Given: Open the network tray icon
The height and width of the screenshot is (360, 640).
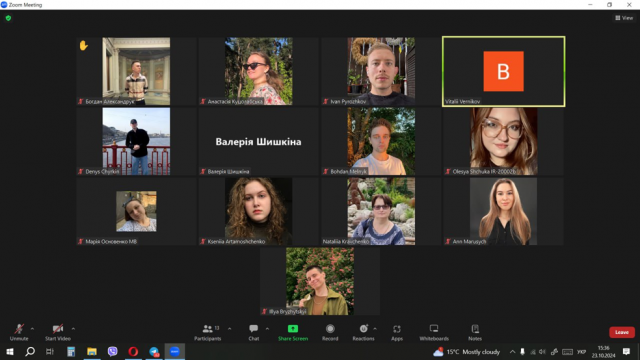Looking at the screenshot, I should [533, 352].
